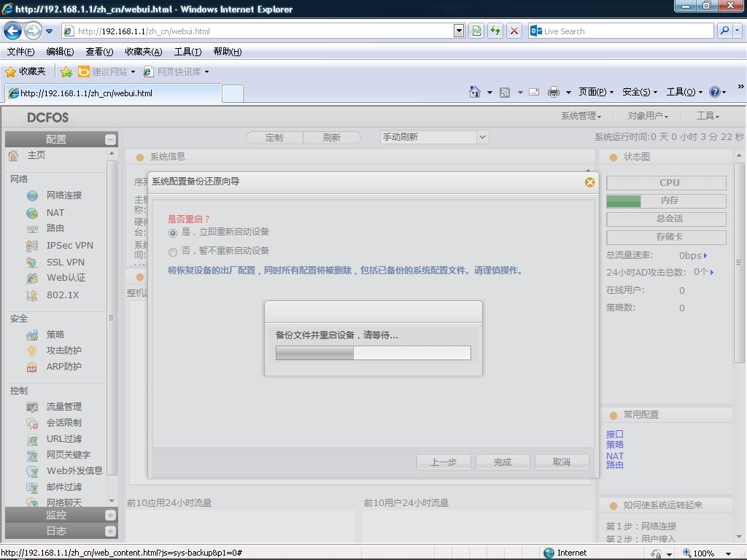Open the 帮助(H) menu
747x560 pixels.
point(228,52)
